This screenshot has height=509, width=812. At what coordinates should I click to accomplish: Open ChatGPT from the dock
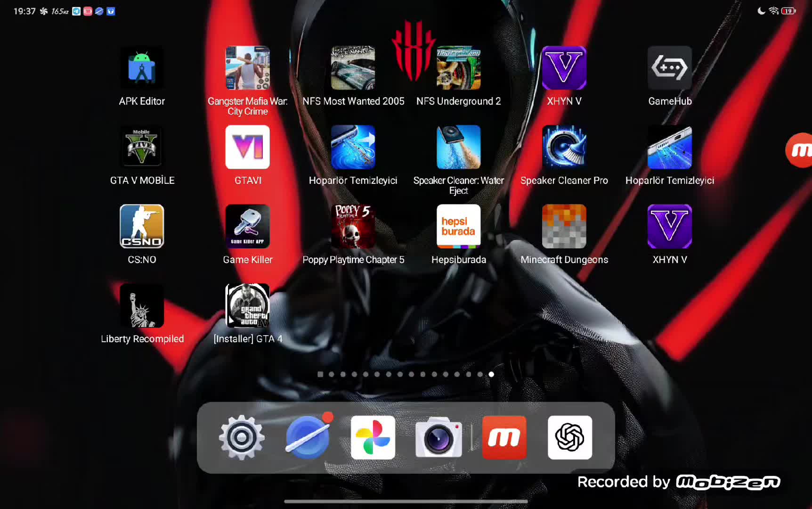[570, 437]
